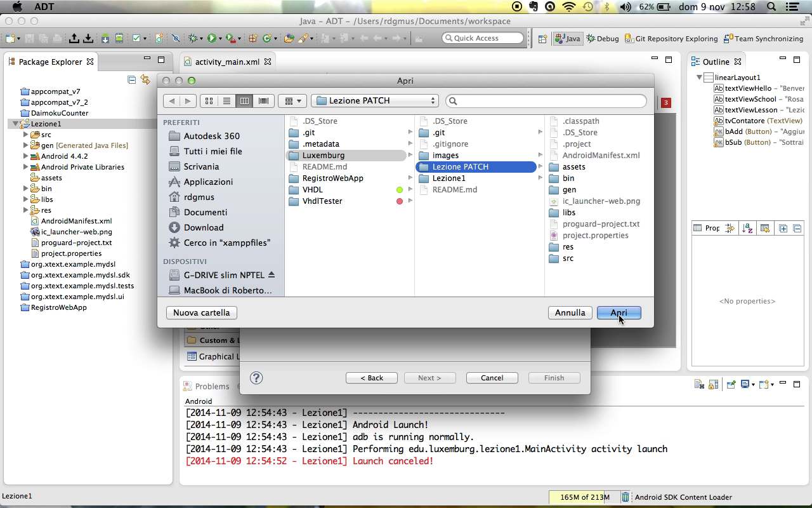
Task: Click New Android XML file icon
Action: (x=159, y=38)
